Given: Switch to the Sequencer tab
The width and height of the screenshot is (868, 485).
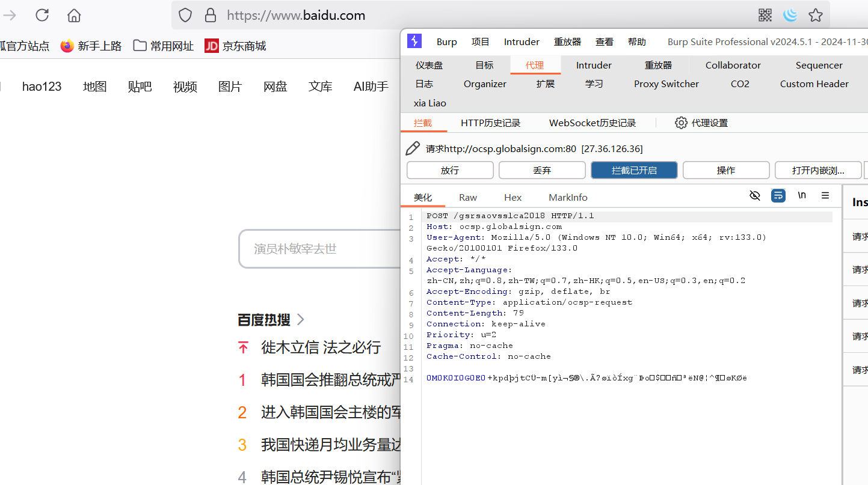Looking at the screenshot, I should tap(819, 65).
